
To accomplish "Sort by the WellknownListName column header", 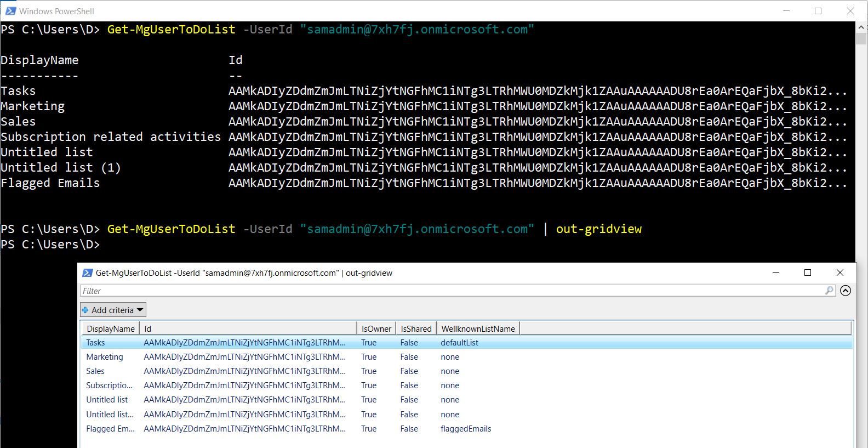I will coord(478,328).
